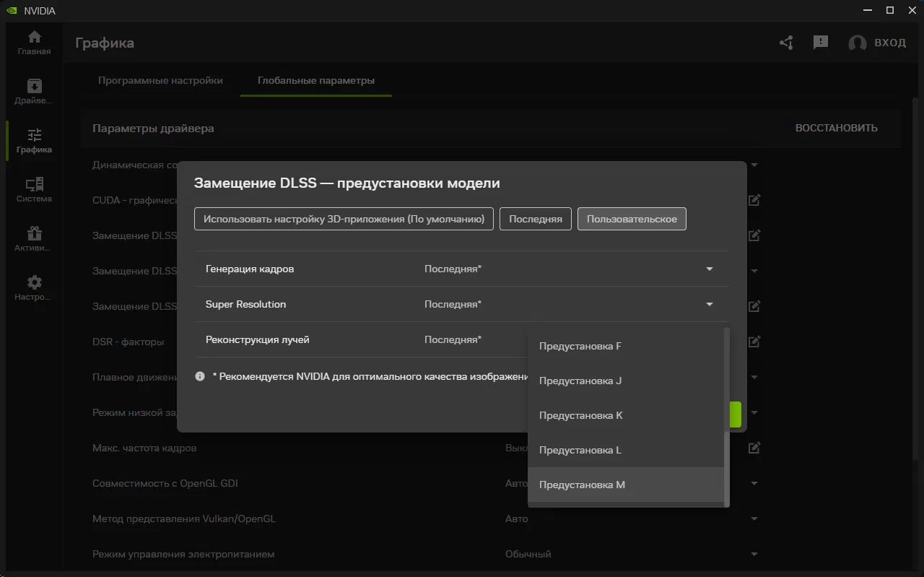924x577 pixels.
Task: Edit the CUDA setting via its pencil icon
Action: pyautogui.click(x=754, y=200)
